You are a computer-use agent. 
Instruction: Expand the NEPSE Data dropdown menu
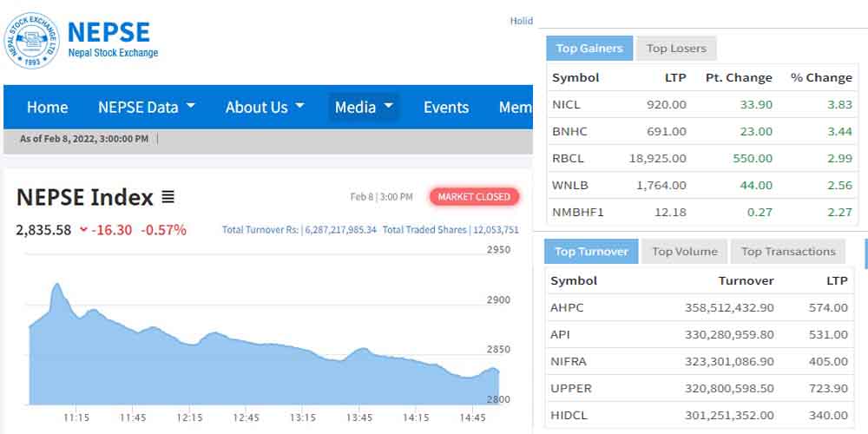pyautogui.click(x=146, y=108)
